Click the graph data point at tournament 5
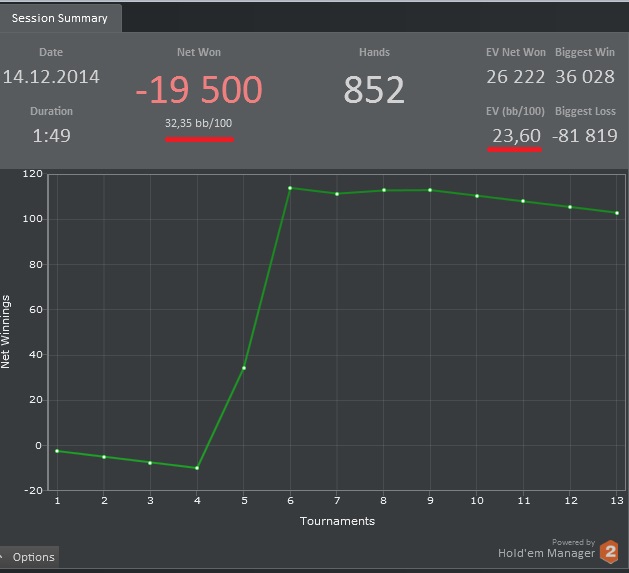 pyautogui.click(x=244, y=368)
